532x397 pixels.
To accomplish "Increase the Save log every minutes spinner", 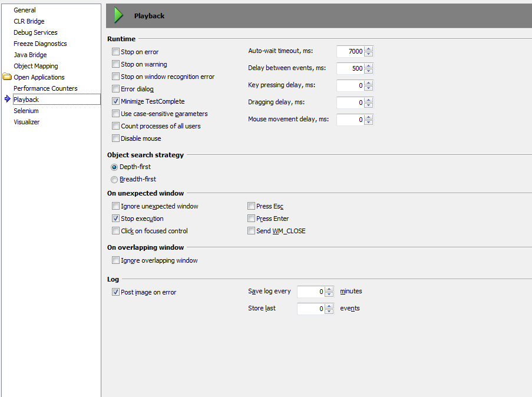I will [329, 289].
